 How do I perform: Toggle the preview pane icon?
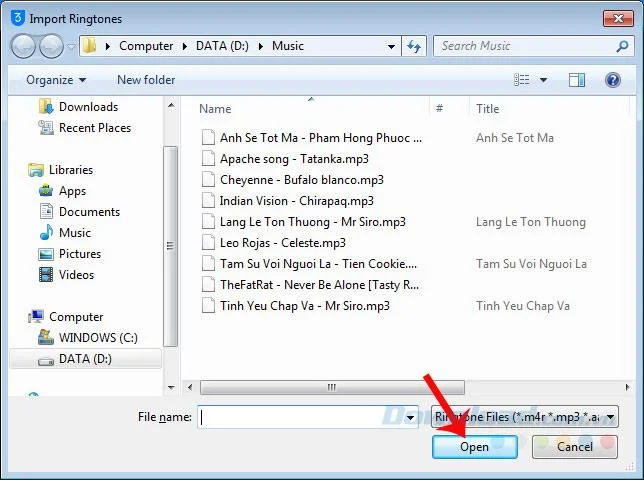coord(577,80)
